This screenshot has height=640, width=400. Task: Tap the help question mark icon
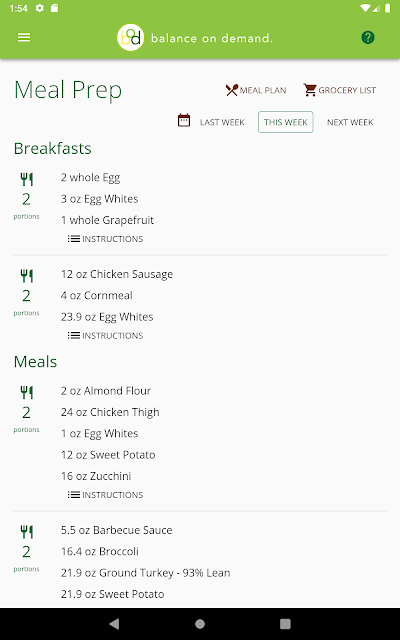click(368, 38)
